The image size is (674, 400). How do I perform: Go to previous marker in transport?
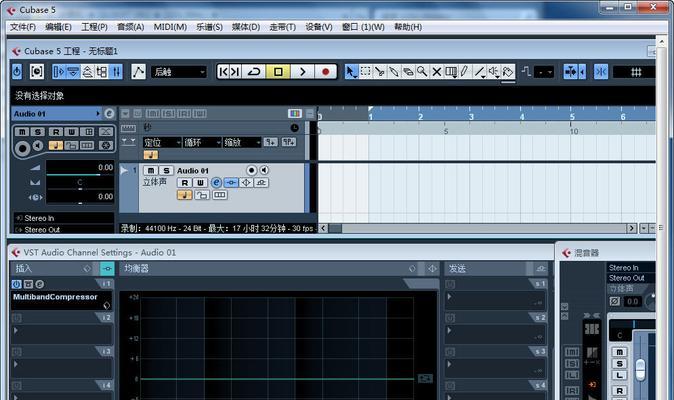click(x=223, y=71)
